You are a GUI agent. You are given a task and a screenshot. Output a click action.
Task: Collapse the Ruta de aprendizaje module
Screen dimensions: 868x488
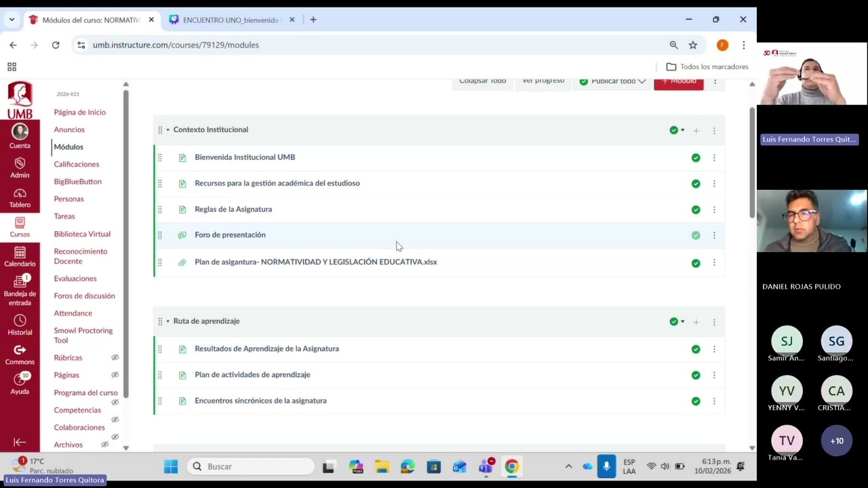pyautogui.click(x=167, y=321)
